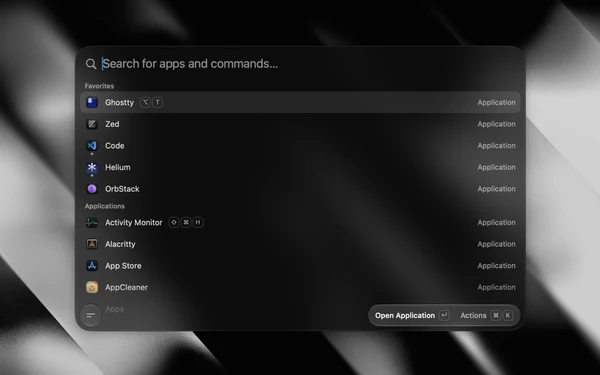The height and width of the screenshot is (375, 600).
Task: Select the Activity Monitor entry
Action: tap(300, 222)
